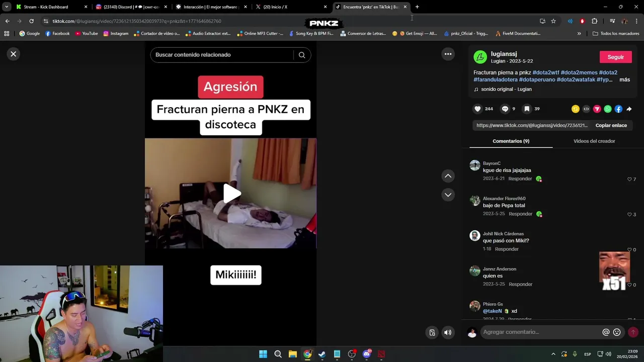Open emoji picker in comment box
The image size is (644, 362).
click(x=617, y=332)
